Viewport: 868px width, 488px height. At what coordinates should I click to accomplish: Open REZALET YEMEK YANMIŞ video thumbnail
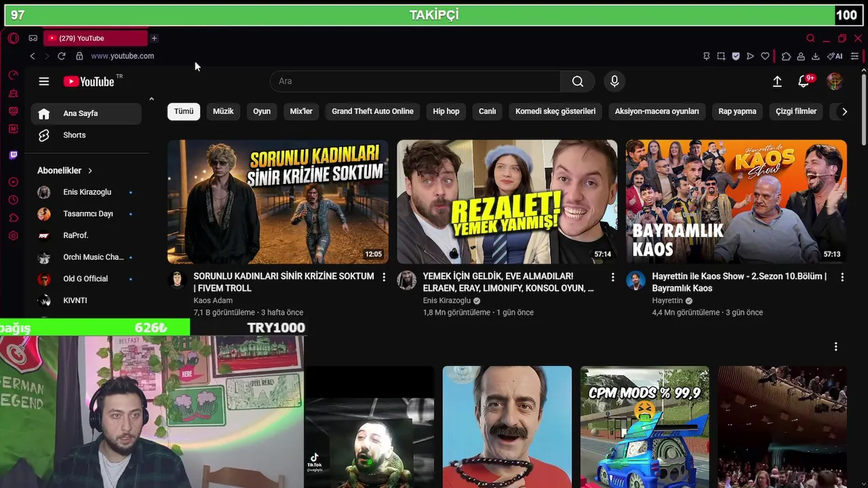pyautogui.click(x=507, y=202)
